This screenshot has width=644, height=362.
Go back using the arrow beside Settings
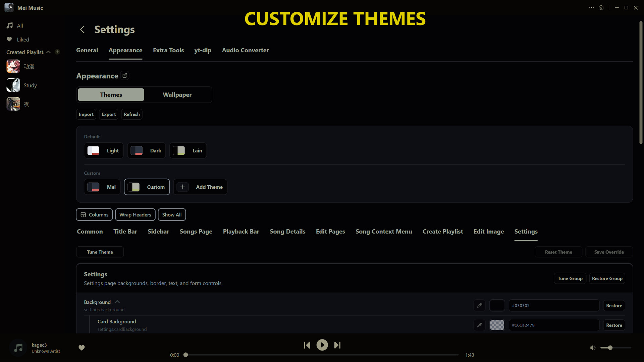(x=82, y=29)
